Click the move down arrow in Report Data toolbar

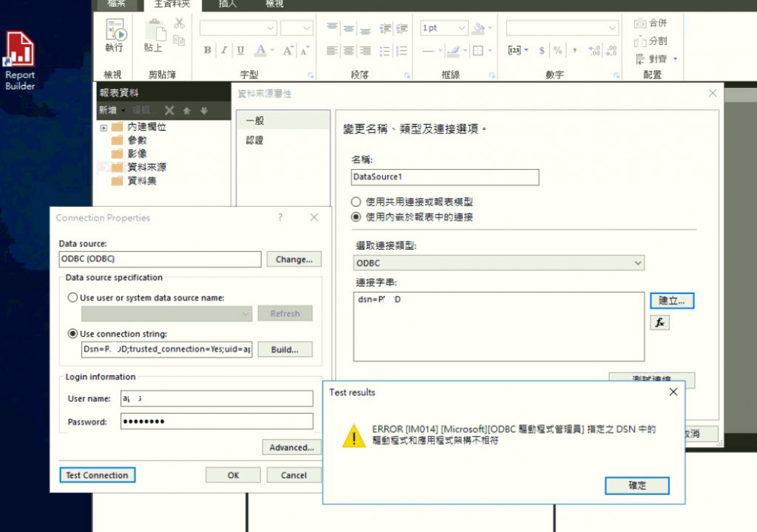204,111
